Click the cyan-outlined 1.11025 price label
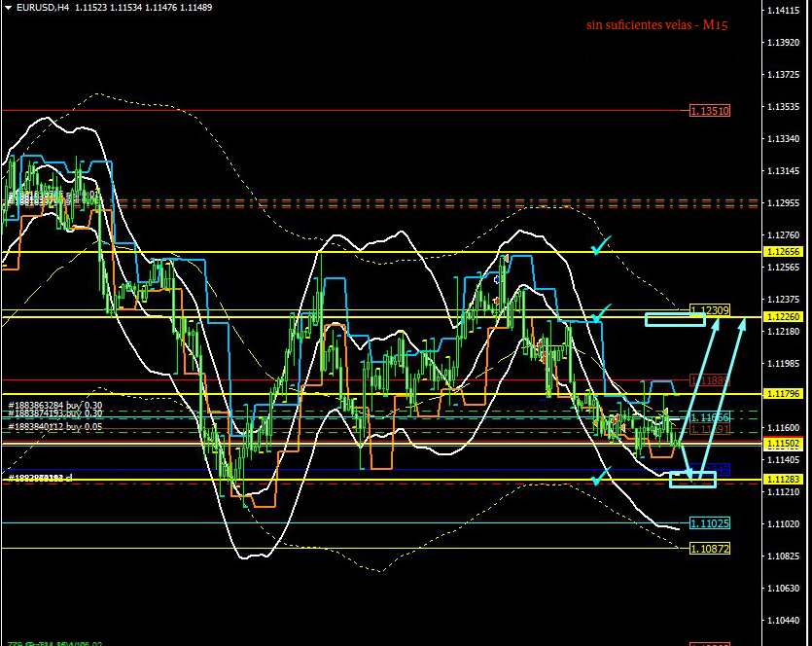812x646 pixels. tap(710, 523)
